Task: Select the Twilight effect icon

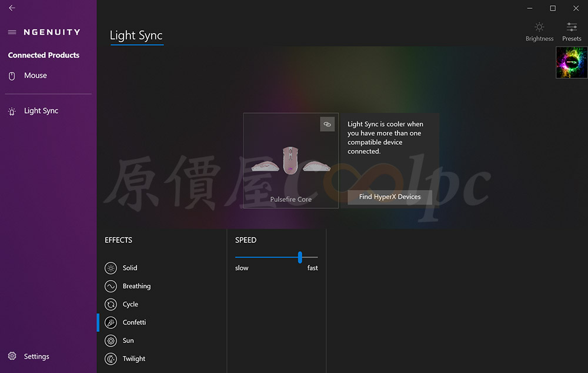Action: (111, 359)
